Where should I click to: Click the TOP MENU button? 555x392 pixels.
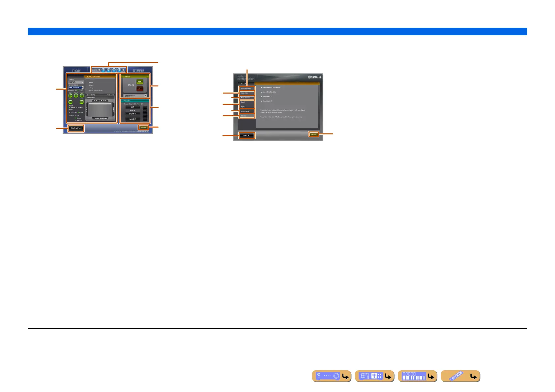click(76, 128)
